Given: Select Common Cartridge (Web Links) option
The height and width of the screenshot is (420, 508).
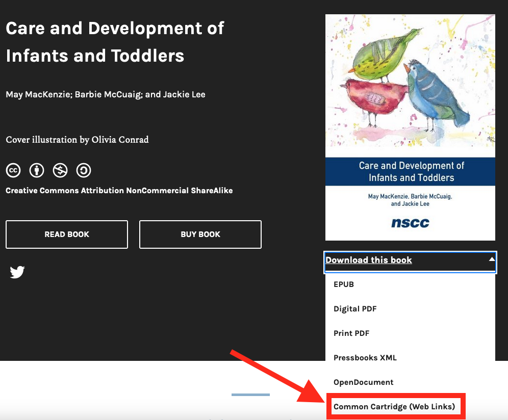Looking at the screenshot, I should [x=394, y=407].
